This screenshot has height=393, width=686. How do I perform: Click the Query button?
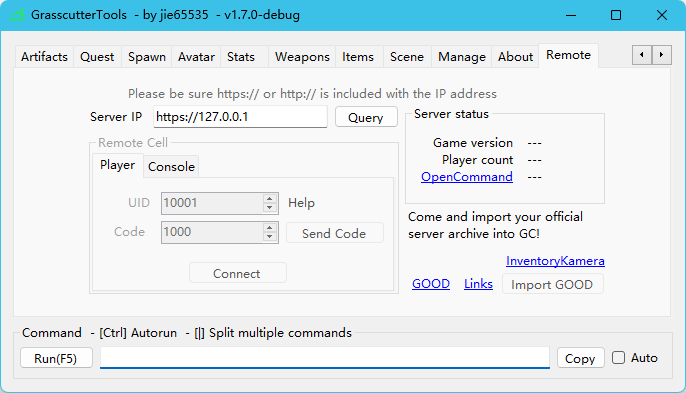tap(366, 117)
